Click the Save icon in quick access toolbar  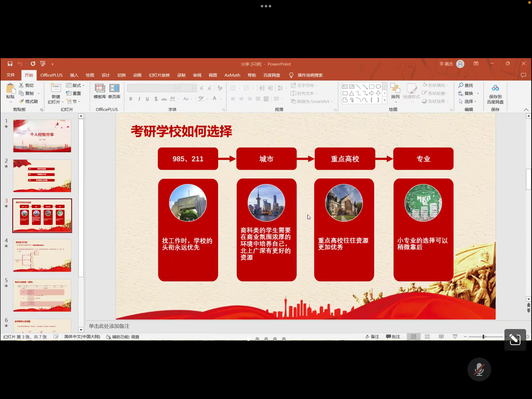click(10, 64)
